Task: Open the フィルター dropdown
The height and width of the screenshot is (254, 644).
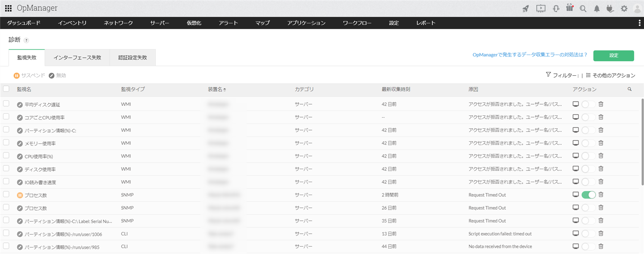Action: click(x=562, y=75)
